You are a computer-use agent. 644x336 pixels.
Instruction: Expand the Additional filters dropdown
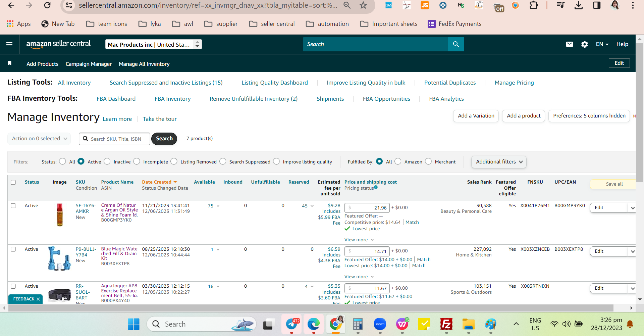[x=499, y=162]
